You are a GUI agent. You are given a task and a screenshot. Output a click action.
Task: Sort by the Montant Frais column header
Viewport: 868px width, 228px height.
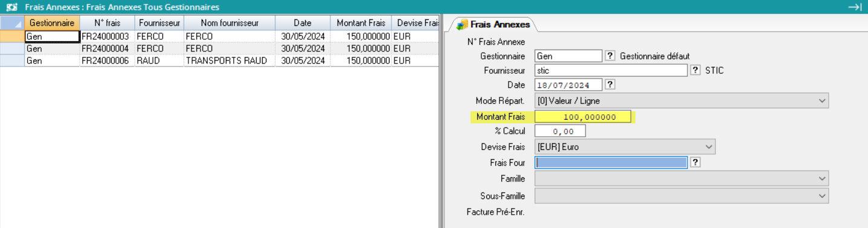tap(361, 23)
